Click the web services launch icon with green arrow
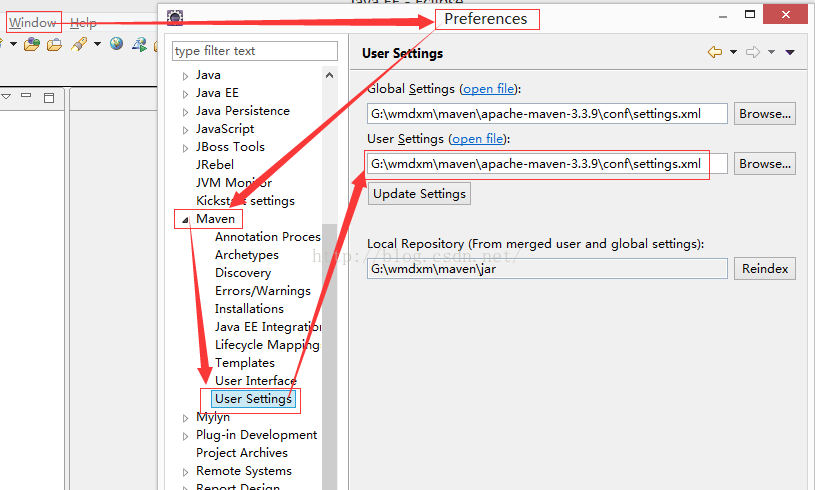The image size is (815, 490). point(139,44)
